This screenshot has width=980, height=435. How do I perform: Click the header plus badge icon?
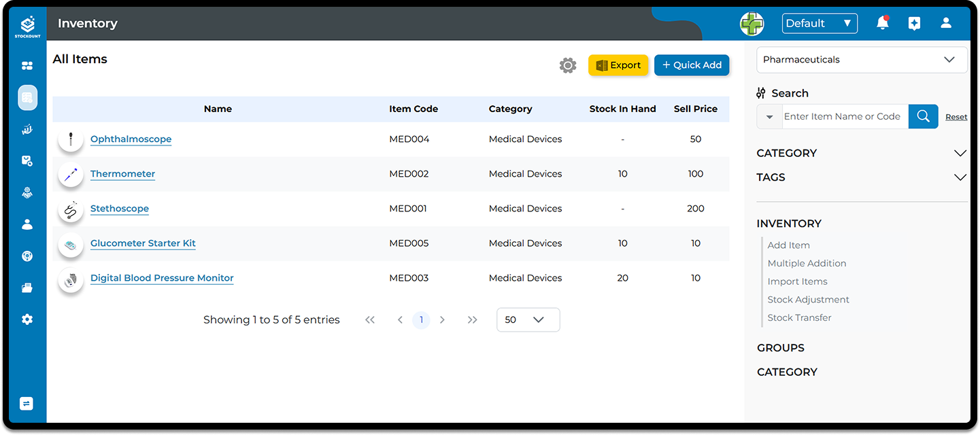tap(915, 23)
